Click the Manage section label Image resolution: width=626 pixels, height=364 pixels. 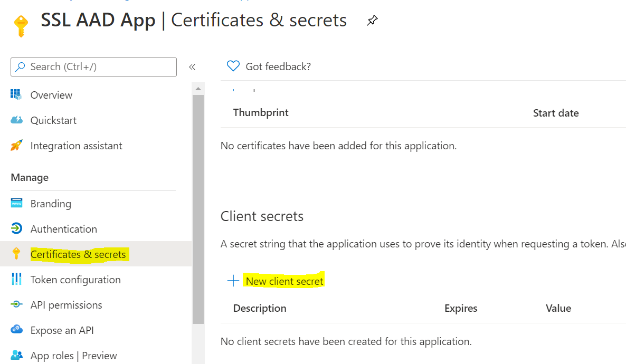tap(30, 178)
